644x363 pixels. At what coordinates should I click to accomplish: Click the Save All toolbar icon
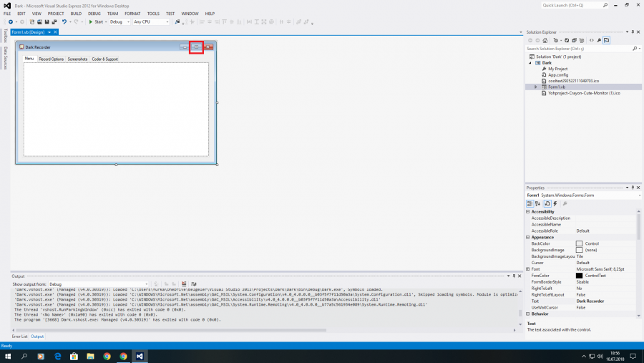(54, 21)
